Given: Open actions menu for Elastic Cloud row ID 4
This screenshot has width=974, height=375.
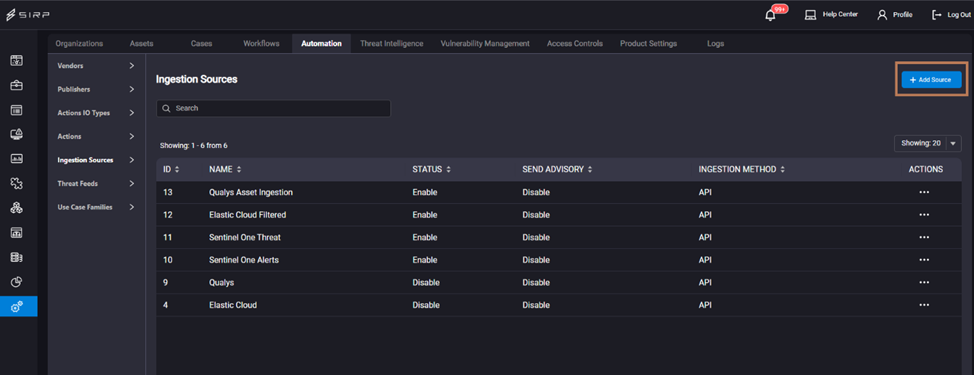Looking at the screenshot, I should pyautogui.click(x=924, y=305).
